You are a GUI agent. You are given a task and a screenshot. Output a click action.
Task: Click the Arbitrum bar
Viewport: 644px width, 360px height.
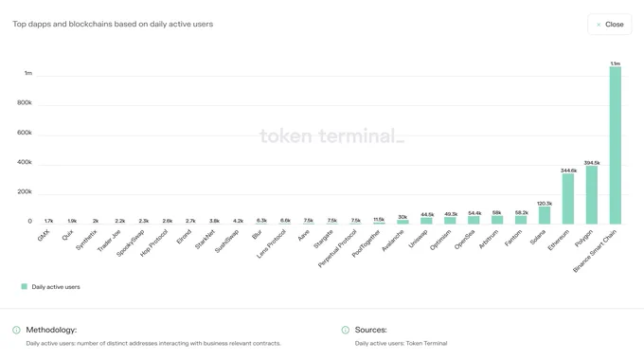pos(497,220)
